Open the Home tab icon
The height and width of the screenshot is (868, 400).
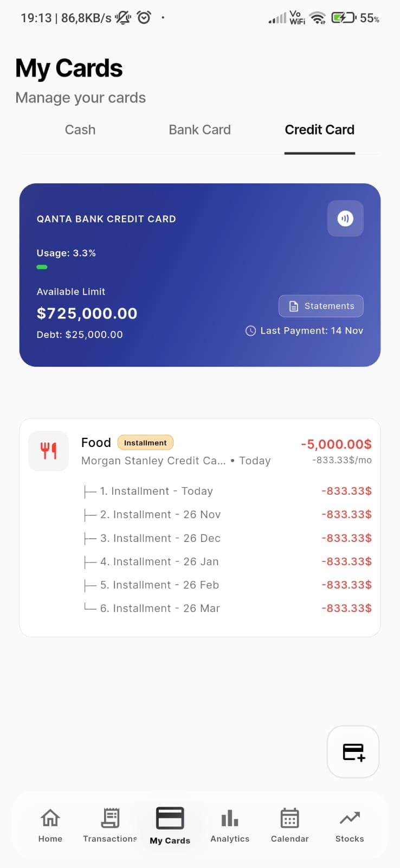pyautogui.click(x=50, y=818)
